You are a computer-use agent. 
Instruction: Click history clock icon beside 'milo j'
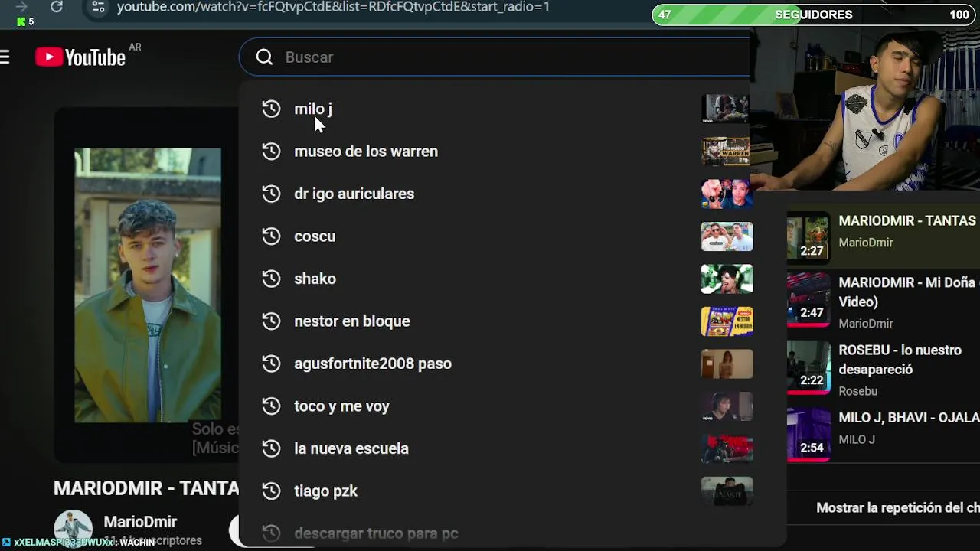[271, 109]
